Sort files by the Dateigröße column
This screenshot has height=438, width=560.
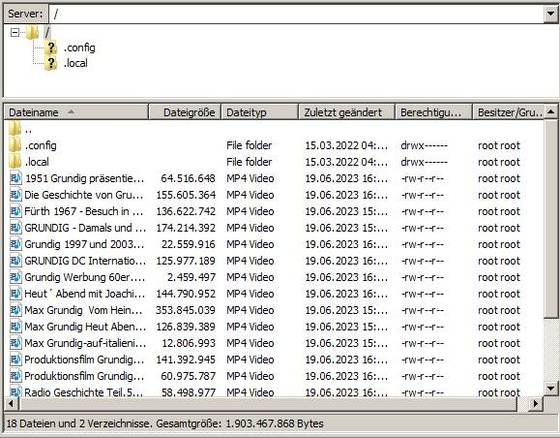point(185,112)
